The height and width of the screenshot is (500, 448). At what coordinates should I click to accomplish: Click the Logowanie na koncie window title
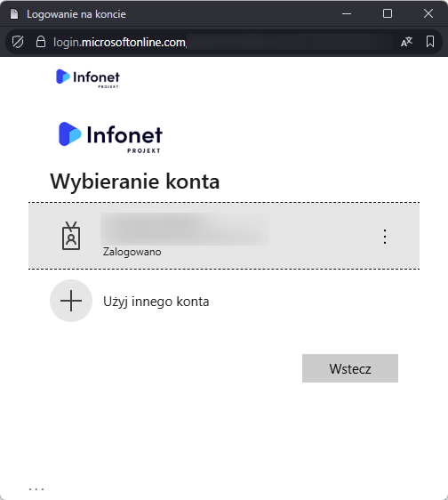pyautogui.click(x=76, y=14)
